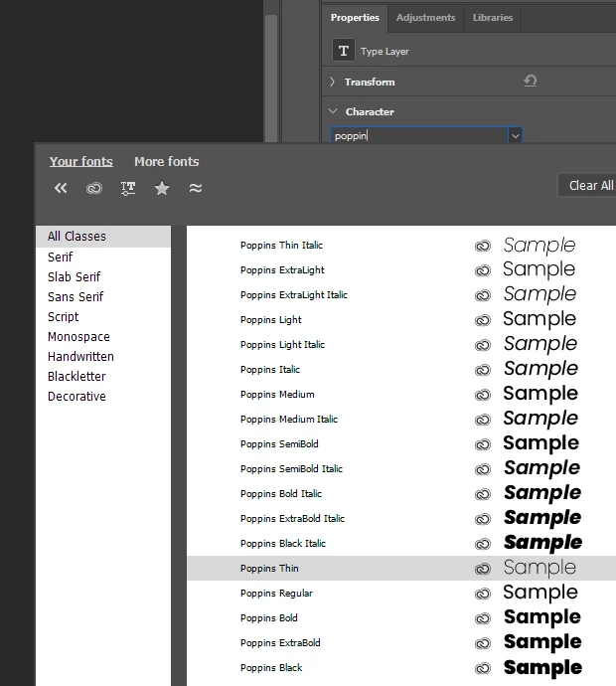Click cloud icon beside Poppins Medium Italic
This screenshot has width=616, height=686.
point(483,420)
